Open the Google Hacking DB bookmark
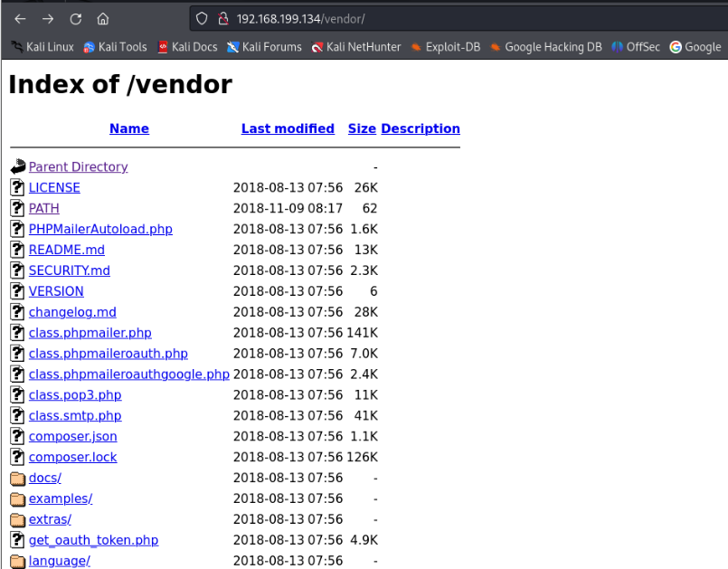The width and height of the screenshot is (728, 569). coord(545,47)
